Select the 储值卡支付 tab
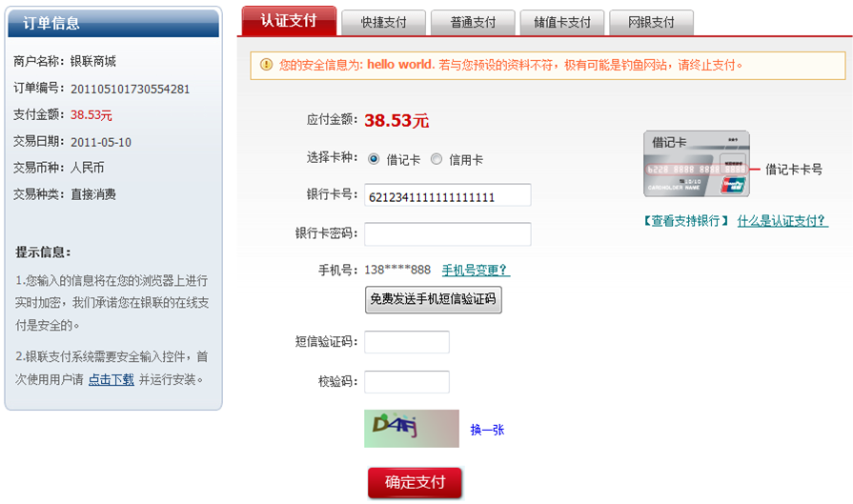Screen dimensions: 853x504 click(x=562, y=23)
